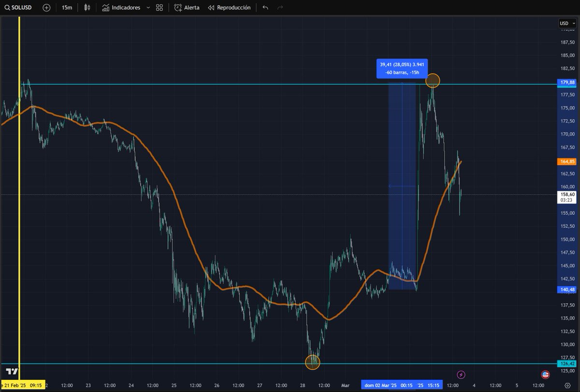This screenshot has width=580, height=392.
Task: Click the orange circle at the chart high
Action: [x=433, y=81]
